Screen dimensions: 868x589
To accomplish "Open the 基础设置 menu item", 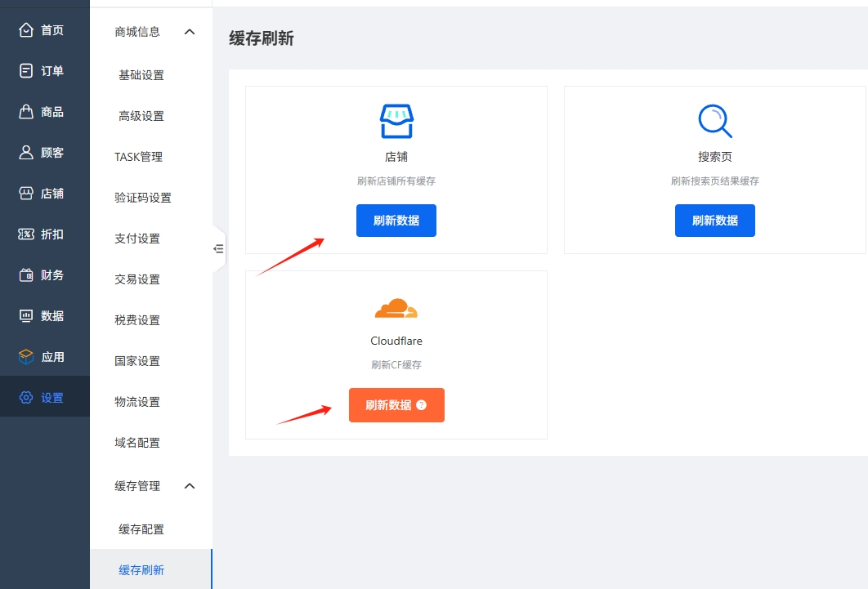I will [141, 75].
